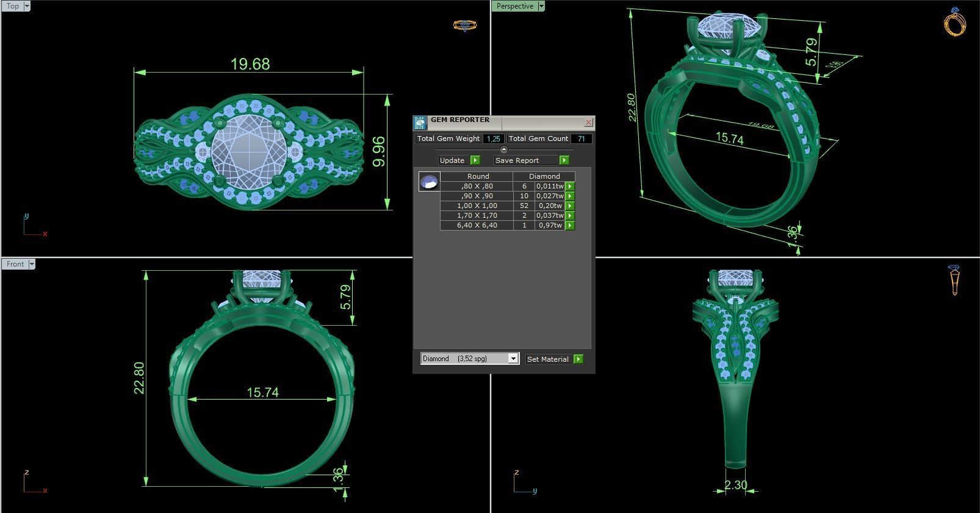Click the 15.74 dimension in the Perspective viewport
980x513 pixels.
(x=730, y=138)
